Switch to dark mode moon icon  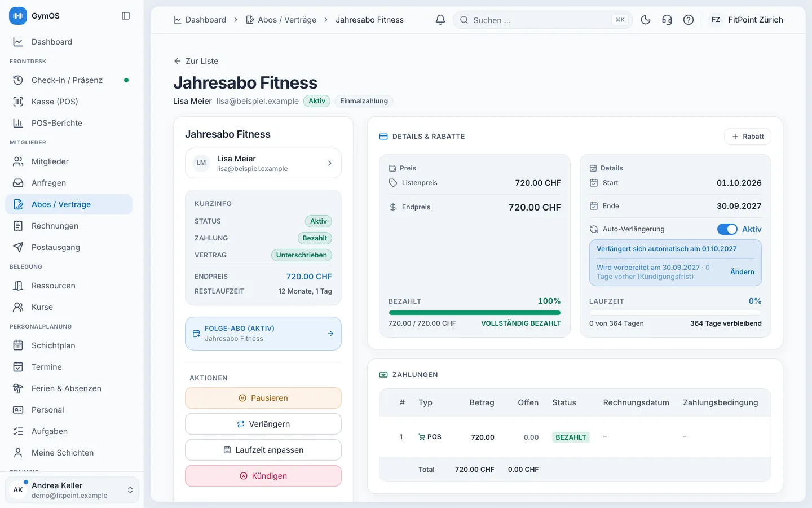coord(646,20)
